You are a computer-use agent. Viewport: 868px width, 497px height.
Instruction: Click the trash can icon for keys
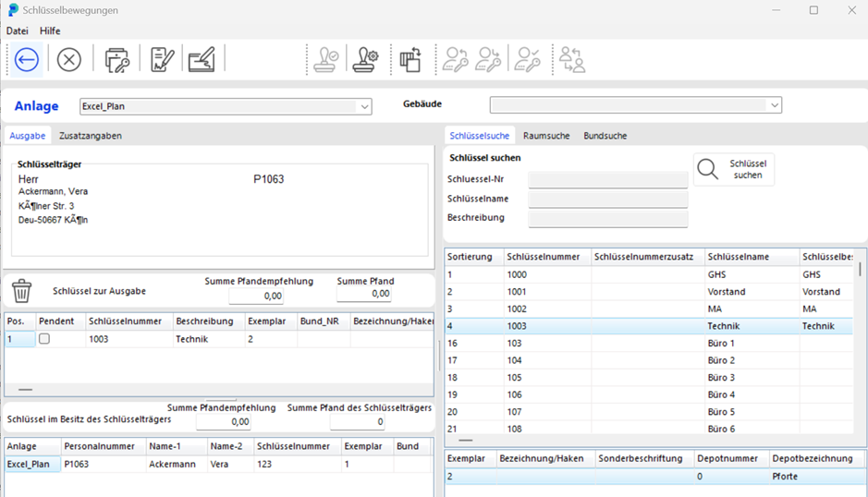point(21,291)
